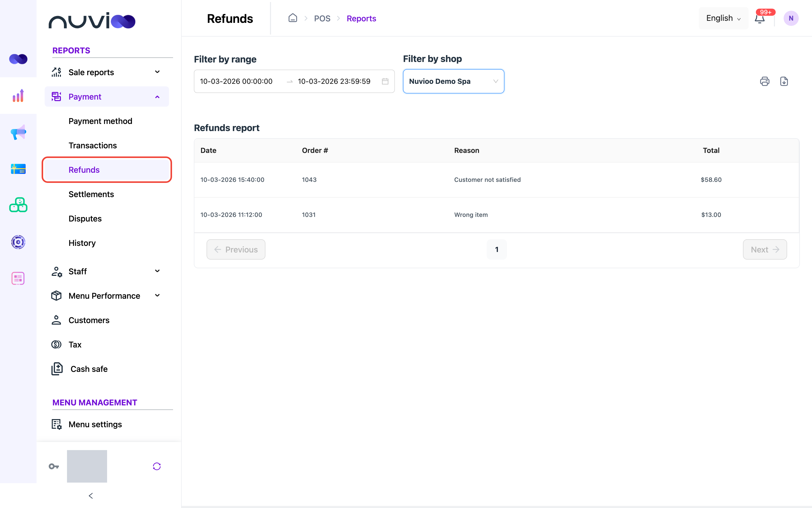Image resolution: width=812 pixels, height=508 pixels.
Task: Select Refunds in the sidebar
Action: [107, 170]
